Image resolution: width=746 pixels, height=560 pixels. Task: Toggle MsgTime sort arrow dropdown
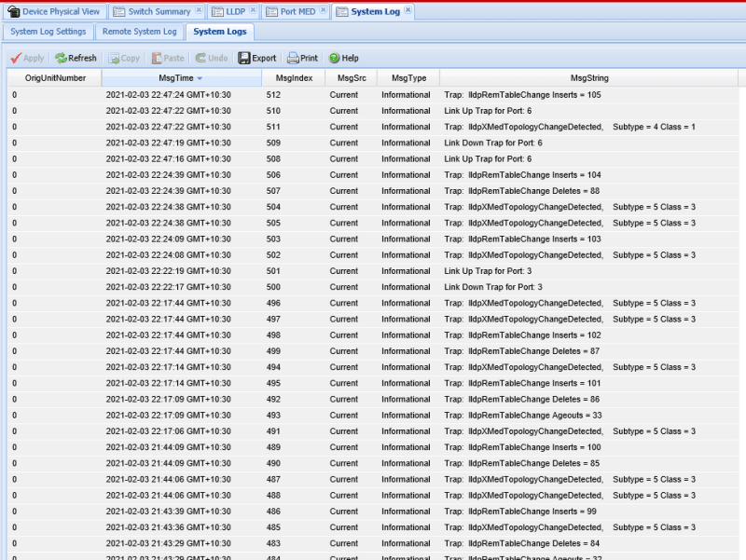coord(200,78)
